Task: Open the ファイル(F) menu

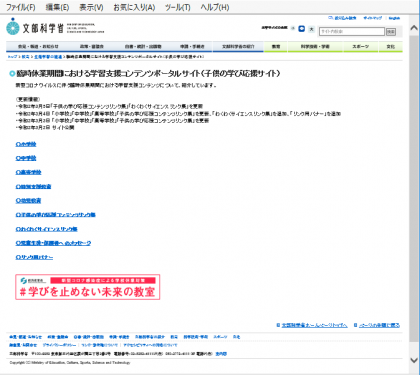Action: (21, 7)
